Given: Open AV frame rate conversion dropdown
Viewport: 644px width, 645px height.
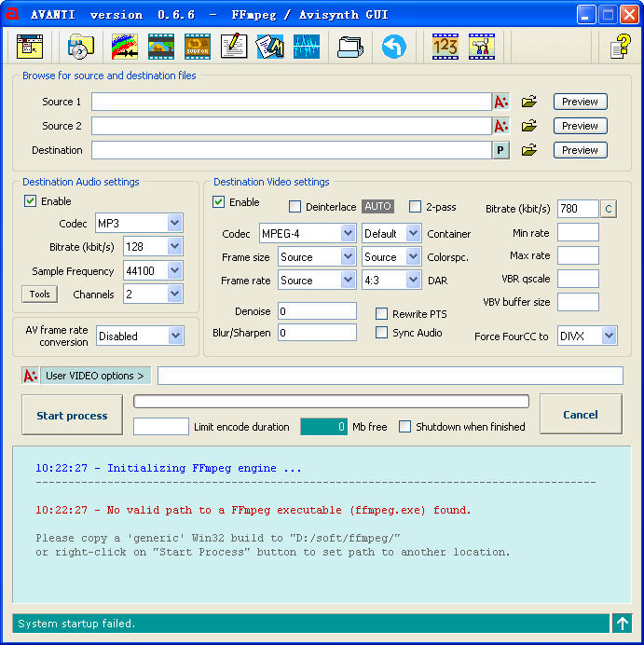Looking at the screenshot, I should click(x=140, y=336).
